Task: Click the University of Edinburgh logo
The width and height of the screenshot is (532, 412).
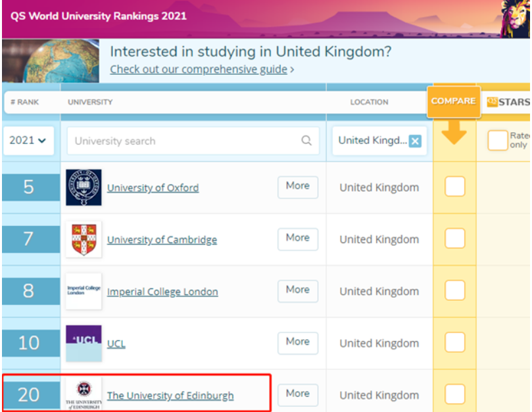Action: 84,394
